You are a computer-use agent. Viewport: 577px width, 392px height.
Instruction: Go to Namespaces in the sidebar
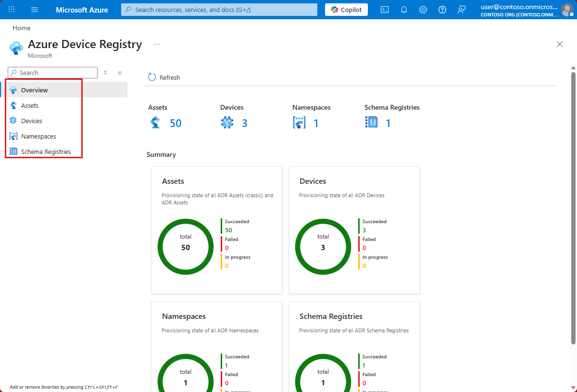tap(38, 136)
